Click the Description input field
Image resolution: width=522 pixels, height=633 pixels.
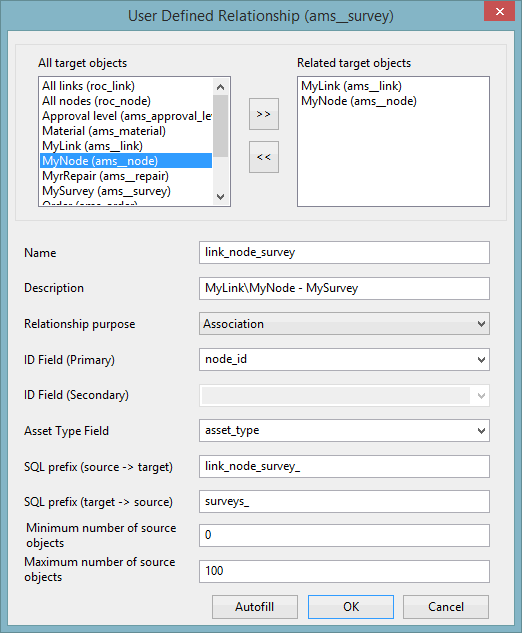click(x=344, y=288)
